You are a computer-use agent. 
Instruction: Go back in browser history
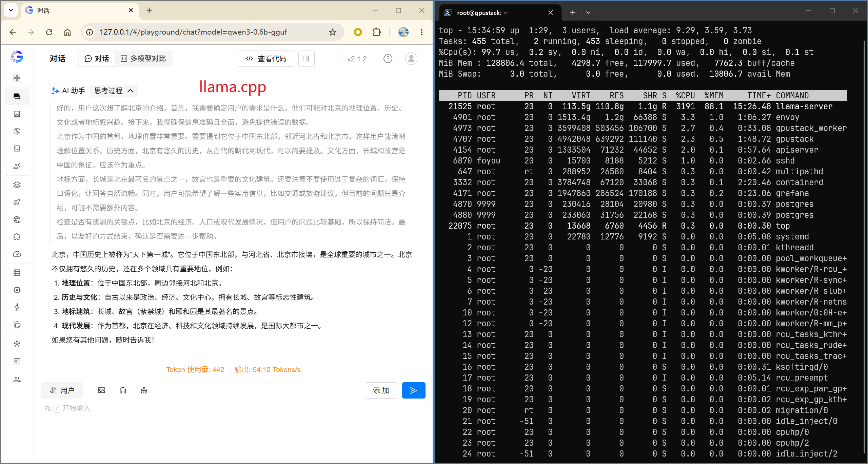tap(13, 32)
